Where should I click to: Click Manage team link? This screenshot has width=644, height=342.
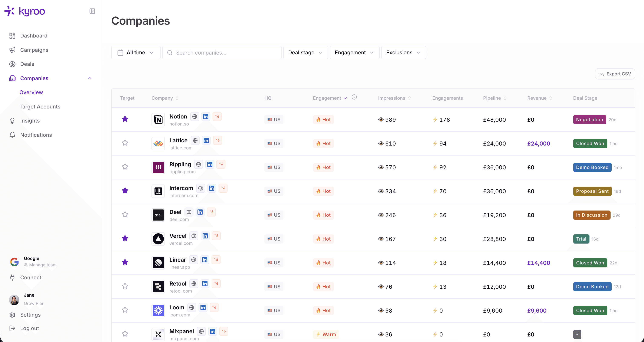tap(42, 265)
